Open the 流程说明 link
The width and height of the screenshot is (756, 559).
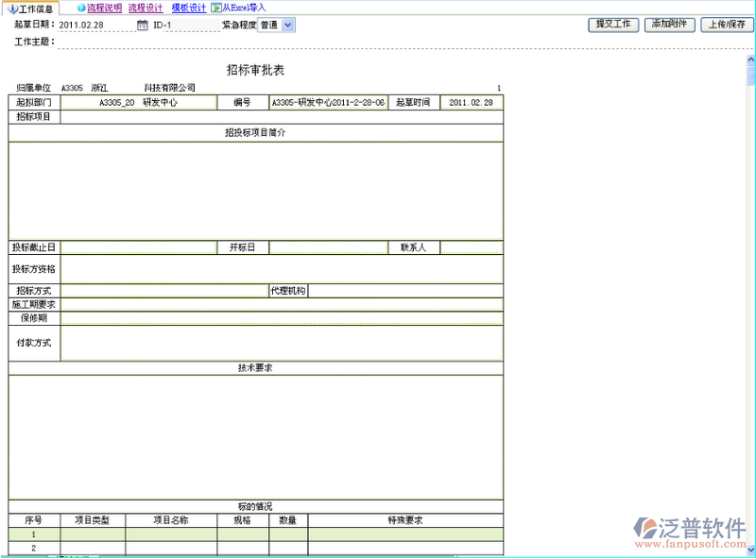pyautogui.click(x=104, y=8)
